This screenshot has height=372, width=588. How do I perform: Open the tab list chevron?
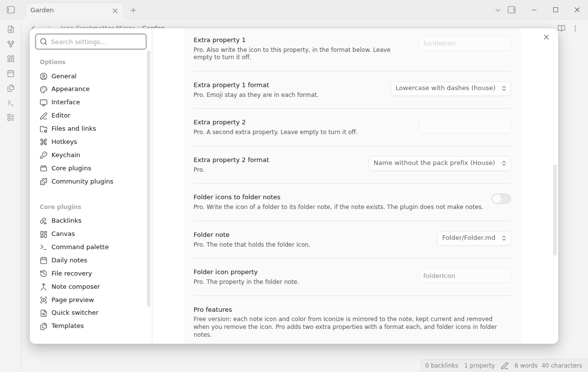[x=498, y=10]
